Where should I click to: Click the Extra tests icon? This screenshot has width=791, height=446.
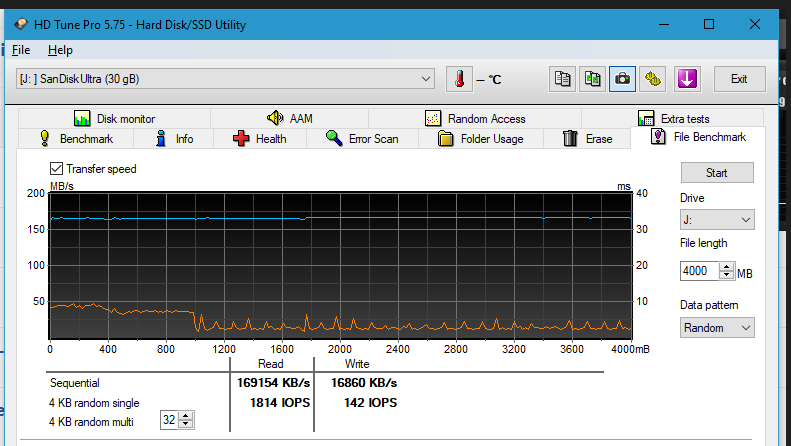[x=646, y=119]
